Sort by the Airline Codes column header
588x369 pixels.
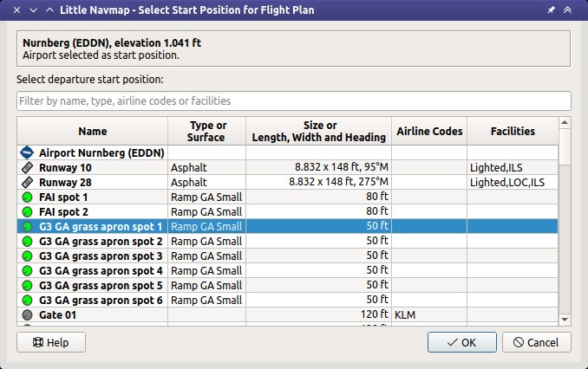[429, 131]
